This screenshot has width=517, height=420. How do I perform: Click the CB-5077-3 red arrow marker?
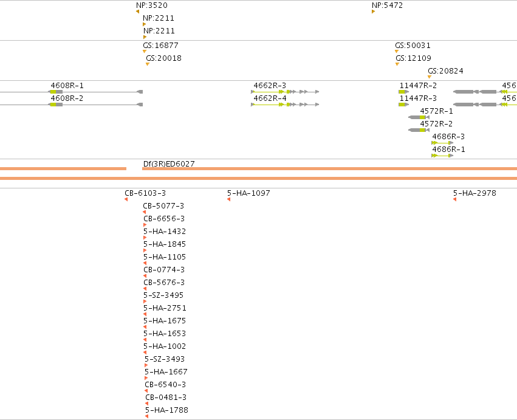pos(144,212)
